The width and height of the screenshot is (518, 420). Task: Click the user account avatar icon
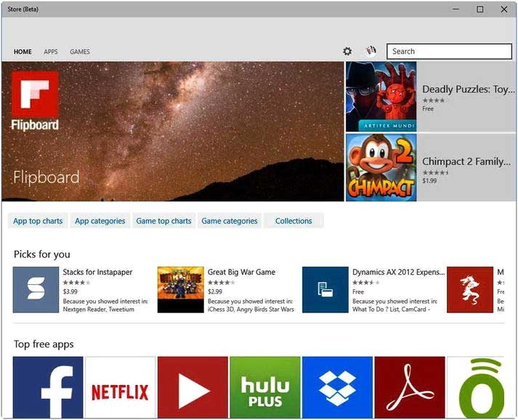point(371,51)
